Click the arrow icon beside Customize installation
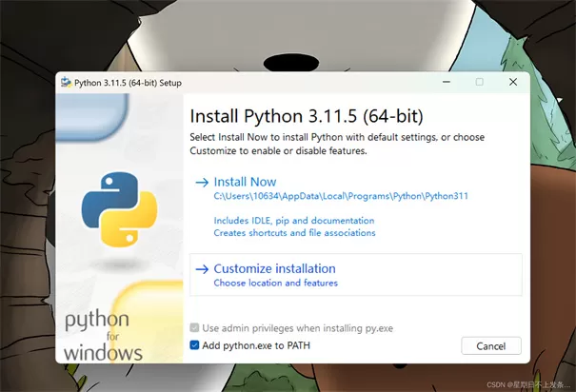 [x=202, y=269]
